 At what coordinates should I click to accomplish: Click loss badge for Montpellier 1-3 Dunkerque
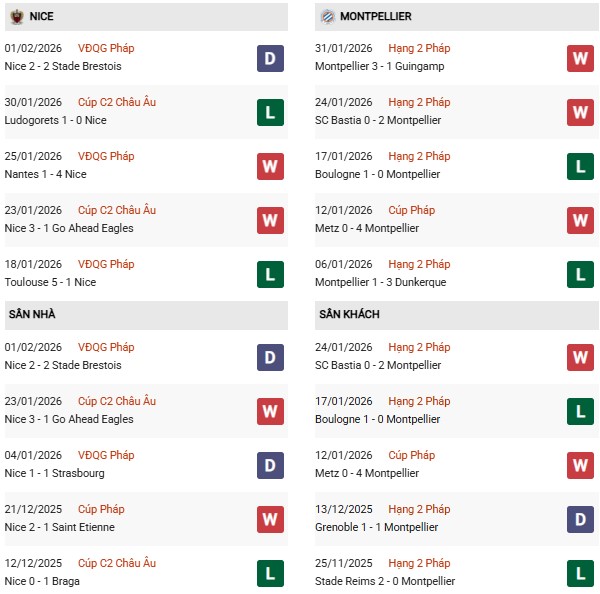(580, 274)
